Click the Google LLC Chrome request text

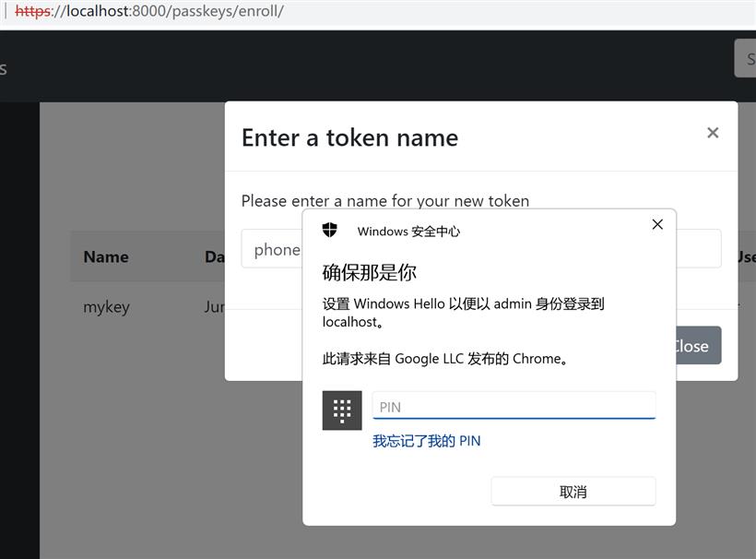(x=445, y=359)
